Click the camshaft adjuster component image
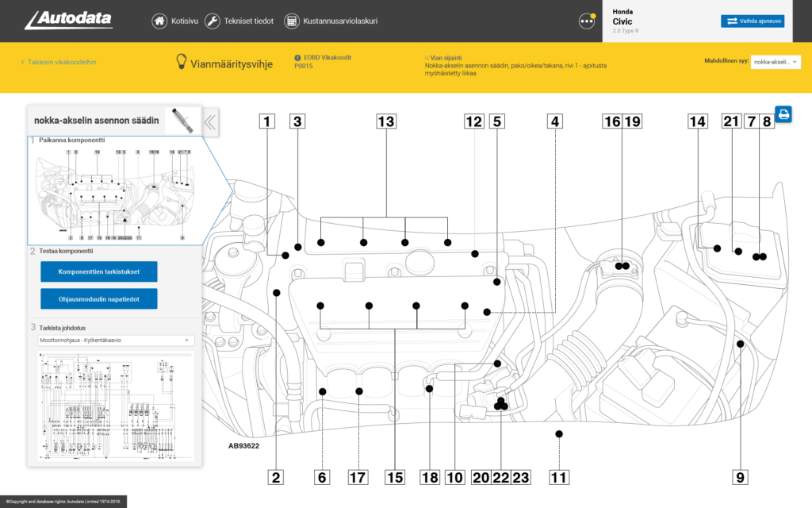 pyautogui.click(x=182, y=121)
